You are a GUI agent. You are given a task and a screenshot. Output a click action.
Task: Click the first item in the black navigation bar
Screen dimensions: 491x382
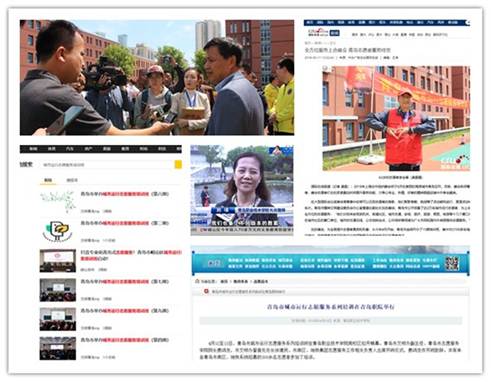[33, 149]
